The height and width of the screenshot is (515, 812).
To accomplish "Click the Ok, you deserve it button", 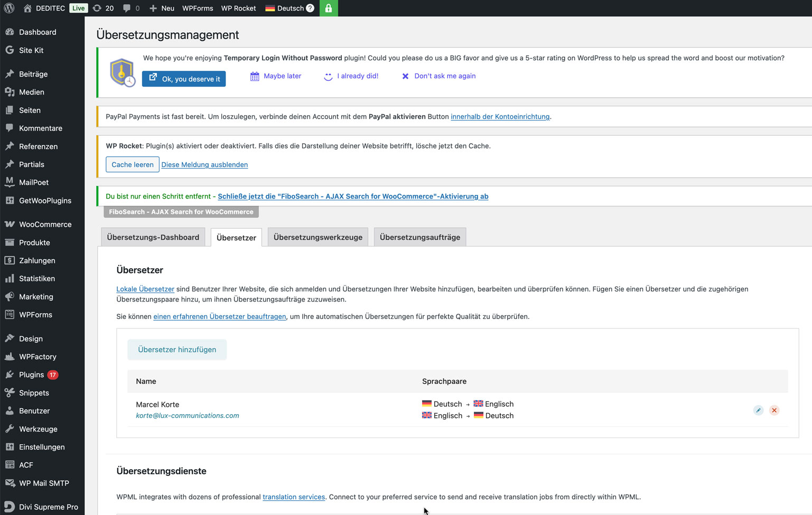I will [x=184, y=79].
